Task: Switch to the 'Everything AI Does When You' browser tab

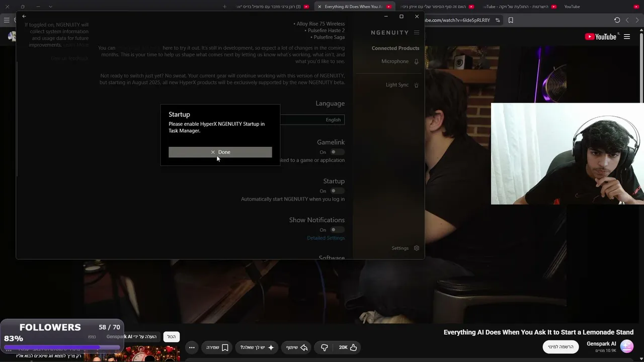Action: click(x=354, y=7)
